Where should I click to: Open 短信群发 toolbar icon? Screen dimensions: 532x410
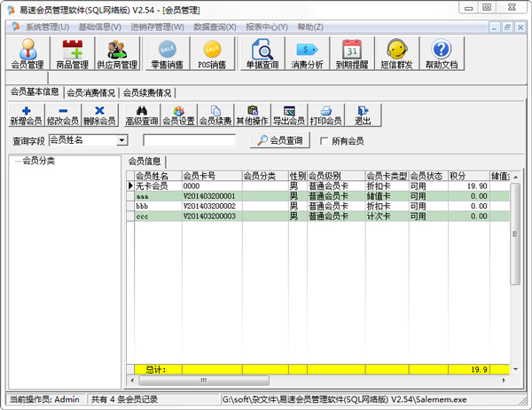[396, 53]
